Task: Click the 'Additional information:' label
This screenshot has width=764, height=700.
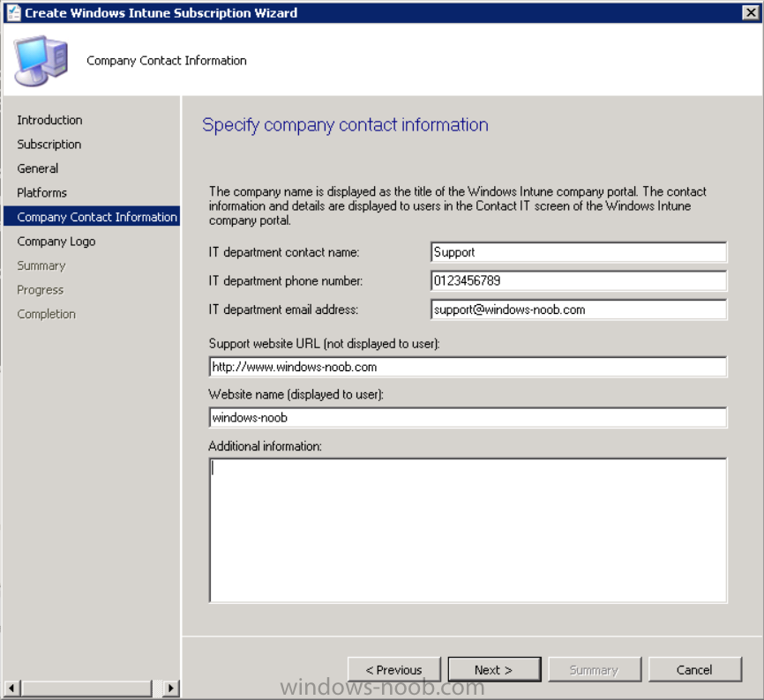Action: pos(265,446)
